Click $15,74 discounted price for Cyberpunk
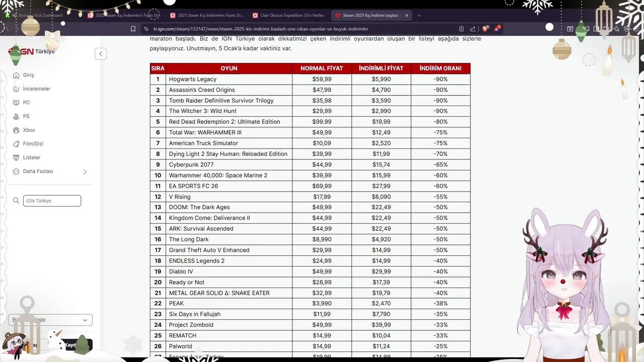This screenshot has width=644, height=362. point(381,165)
